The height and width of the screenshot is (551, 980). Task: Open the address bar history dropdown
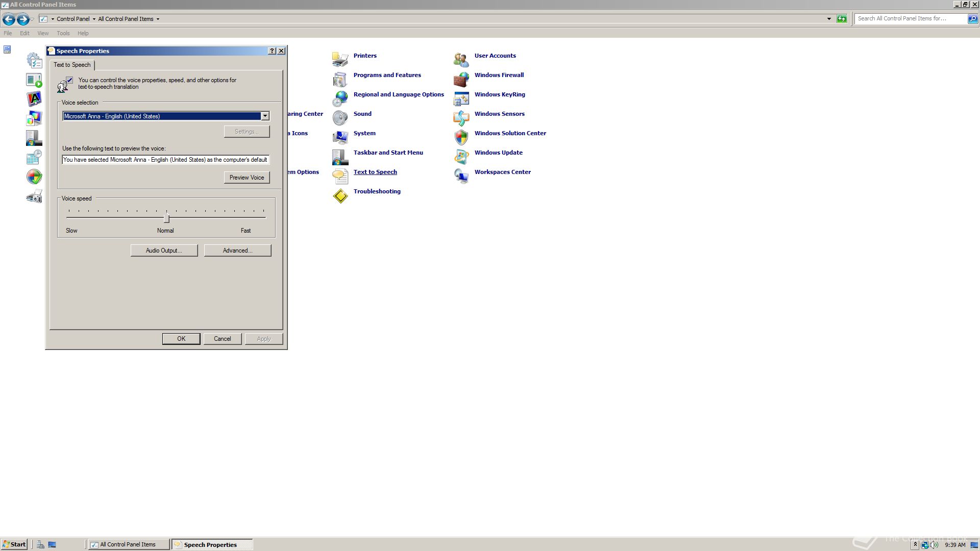(x=829, y=19)
